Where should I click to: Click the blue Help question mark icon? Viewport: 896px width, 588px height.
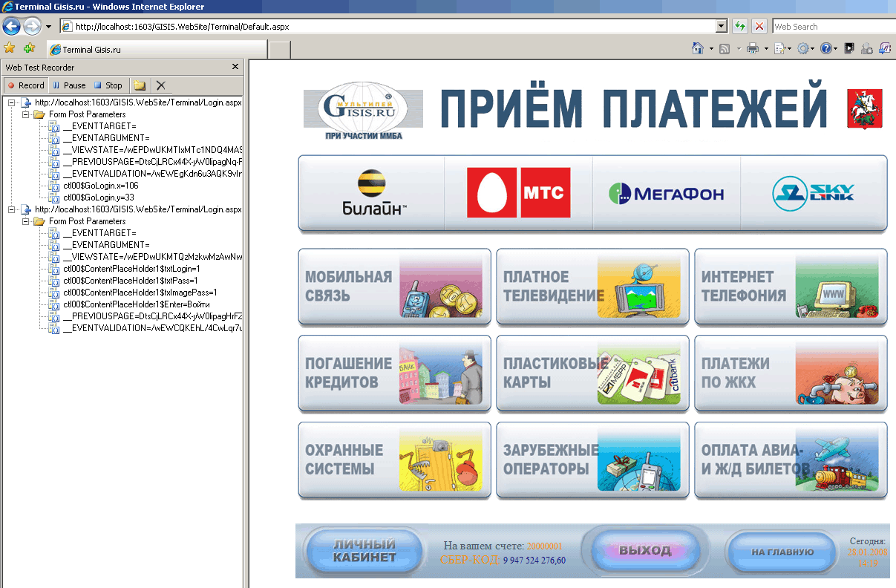coord(825,49)
